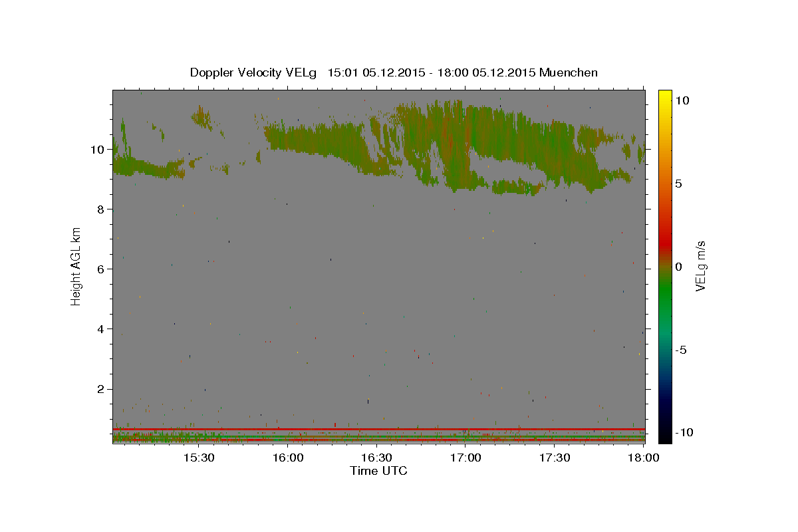Click the 'Time UTC' axis title
This screenshot has height=532, width=798.
378,471
